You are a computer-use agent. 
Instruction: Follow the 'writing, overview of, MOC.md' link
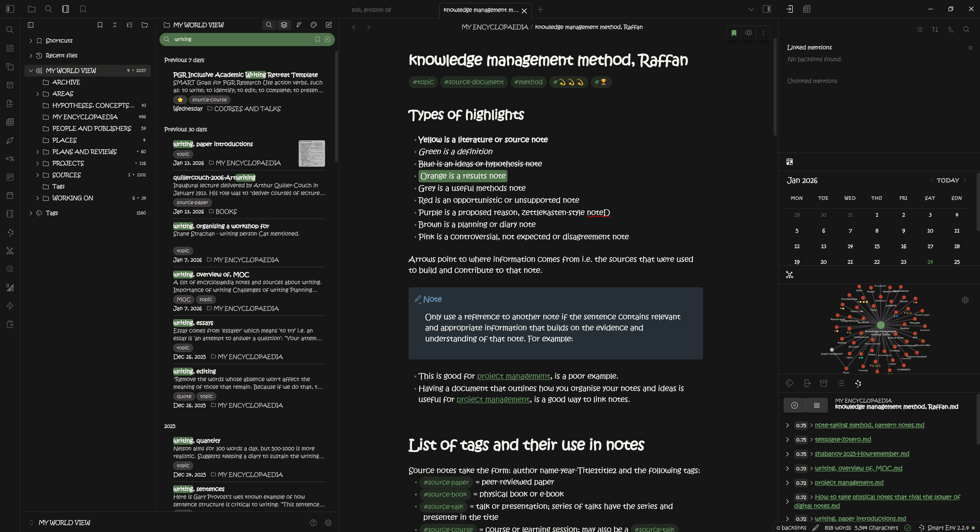(x=858, y=468)
